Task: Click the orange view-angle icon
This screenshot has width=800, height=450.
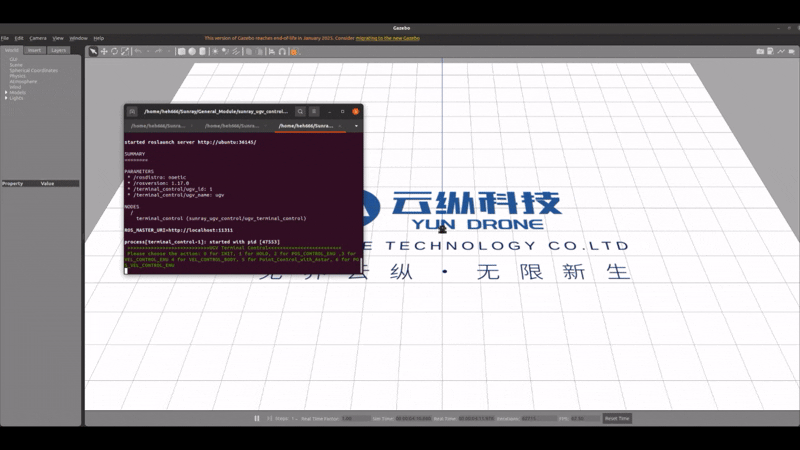Action: tap(294, 52)
